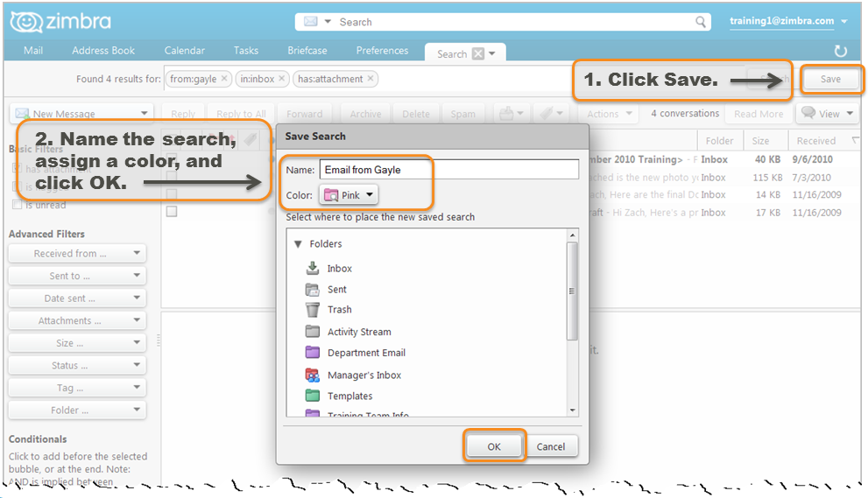Viewport: 868px width, 498px height.
Task: Switch to the Mail tab
Action: pyautogui.click(x=33, y=51)
